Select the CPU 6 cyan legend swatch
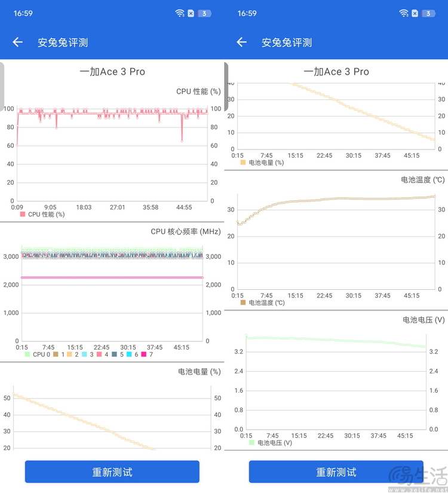 coord(129,354)
